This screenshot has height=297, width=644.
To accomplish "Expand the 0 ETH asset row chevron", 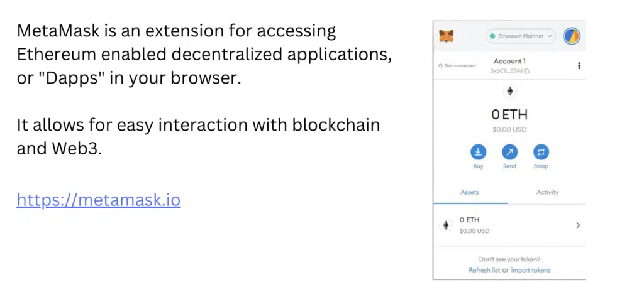I will click(x=579, y=225).
